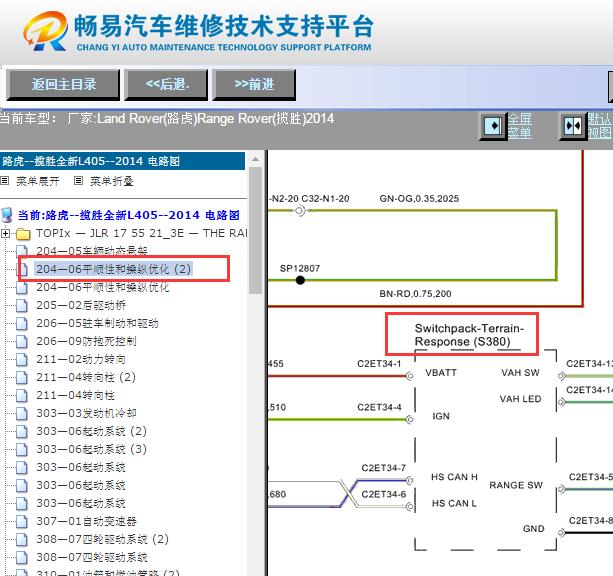Screen dimensions: 613x576
Task: Click page icon beside 206—09防抱死控制
Action: (x=22, y=341)
